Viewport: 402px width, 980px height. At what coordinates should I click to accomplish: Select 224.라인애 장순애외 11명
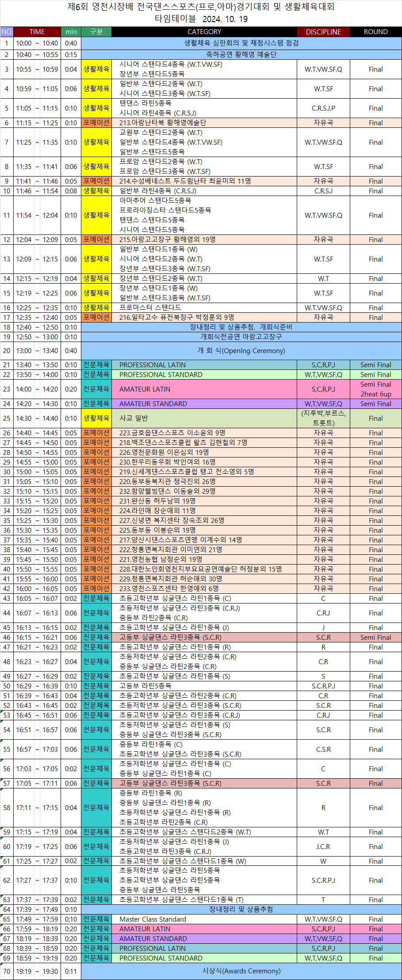click(204, 511)
